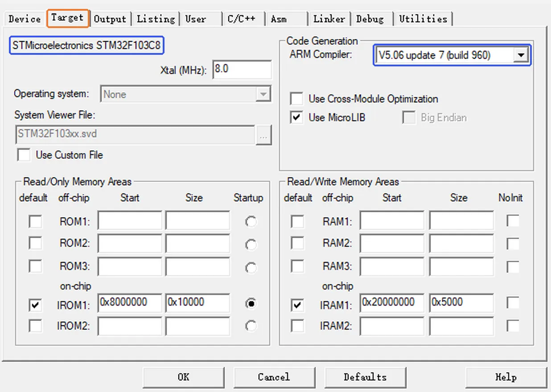Click the IROM1 Size field
The width and height of the screenshot is (551, 392).
[198, 303]
